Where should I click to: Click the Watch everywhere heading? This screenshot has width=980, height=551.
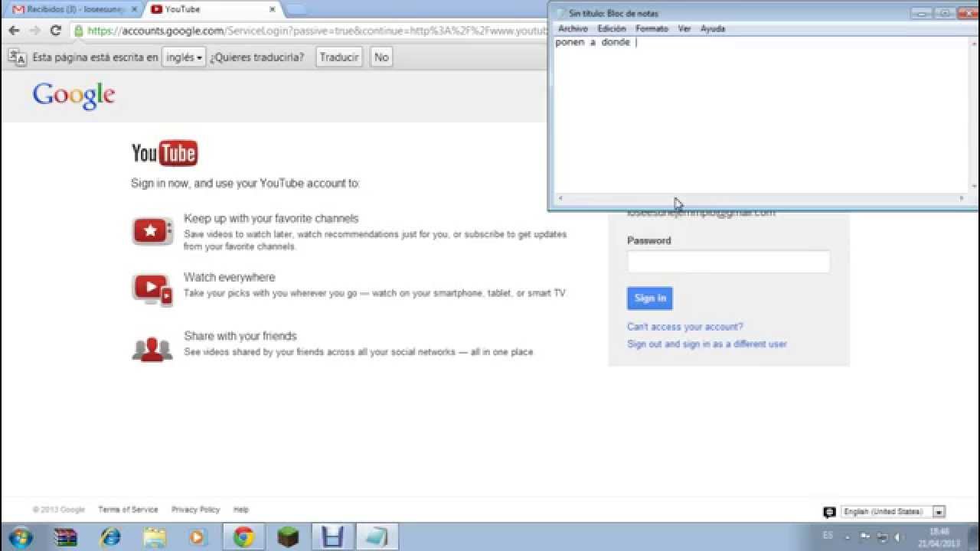pos(229,278)
